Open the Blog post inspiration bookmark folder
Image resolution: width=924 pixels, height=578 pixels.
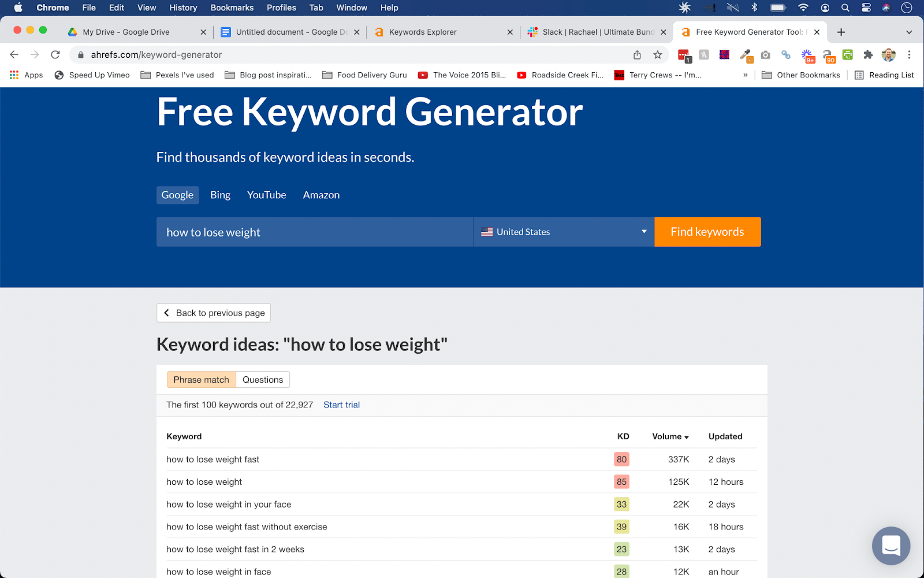[268, 75]
